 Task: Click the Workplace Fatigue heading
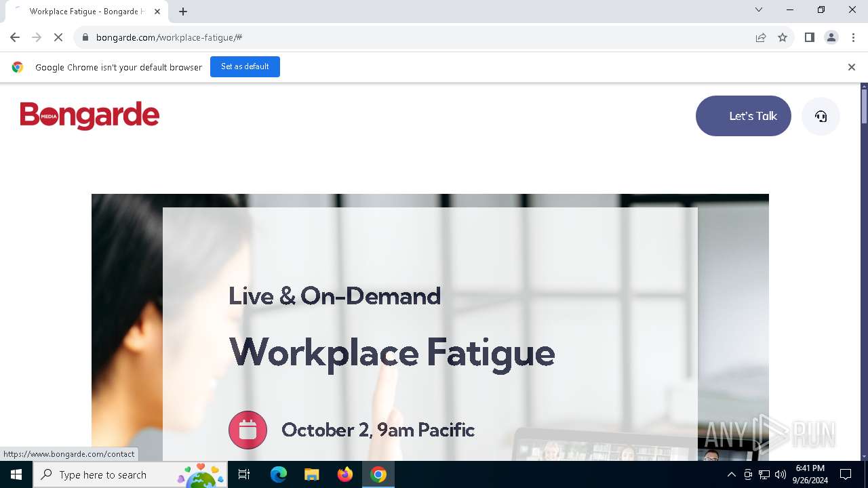(392, 352)
